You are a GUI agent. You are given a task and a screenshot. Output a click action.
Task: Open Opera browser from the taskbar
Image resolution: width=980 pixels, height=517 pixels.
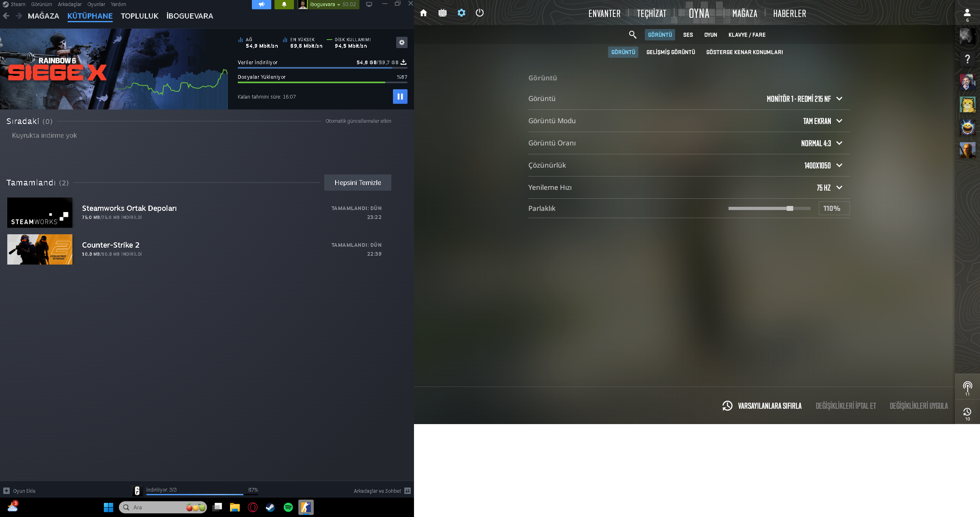point(253,507)
